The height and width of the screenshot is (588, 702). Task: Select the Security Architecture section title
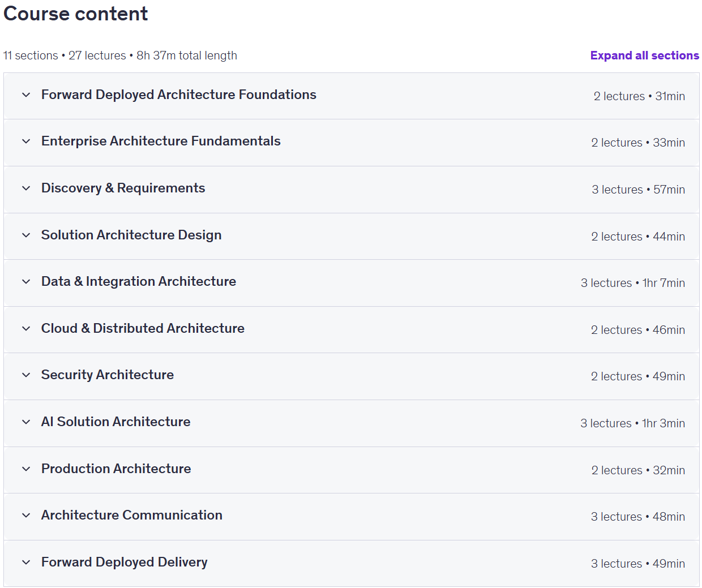[108, 375]
